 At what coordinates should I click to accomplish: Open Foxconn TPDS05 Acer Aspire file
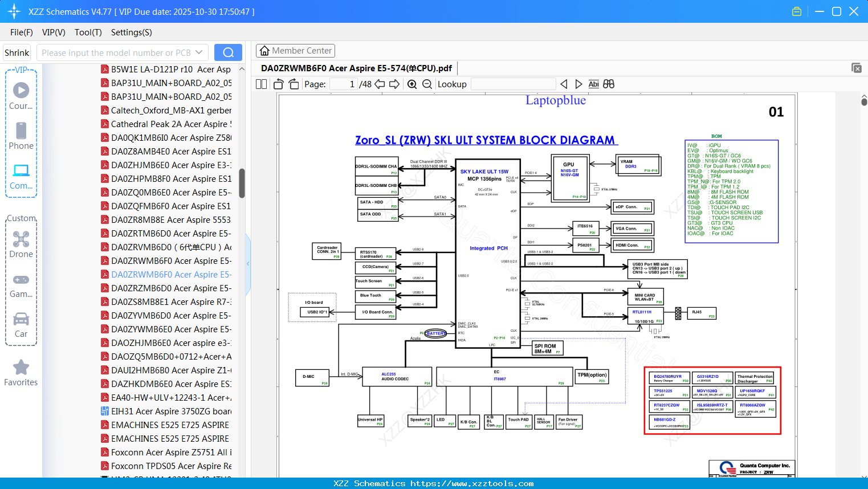[166, 466]
